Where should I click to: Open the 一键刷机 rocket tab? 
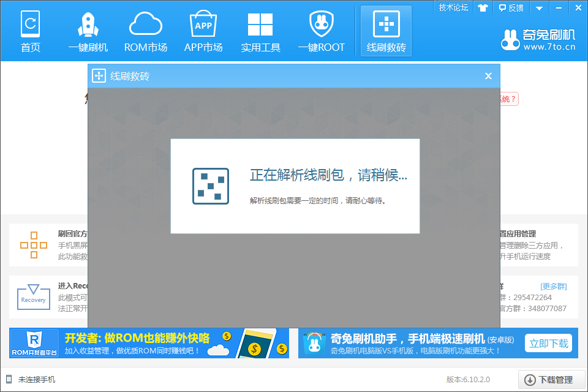click(x=88, y=31)
